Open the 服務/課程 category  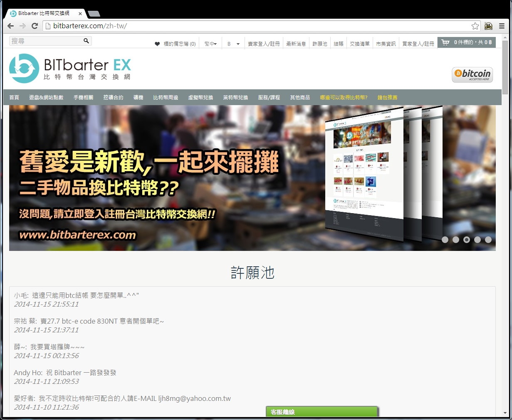coord(269,97)
